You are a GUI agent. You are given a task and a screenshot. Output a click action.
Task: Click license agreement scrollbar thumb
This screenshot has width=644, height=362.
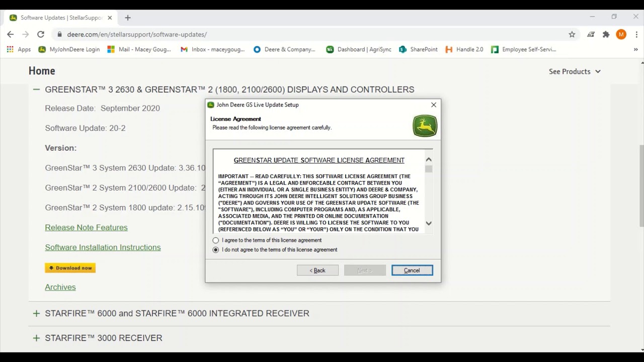point(429,169)
